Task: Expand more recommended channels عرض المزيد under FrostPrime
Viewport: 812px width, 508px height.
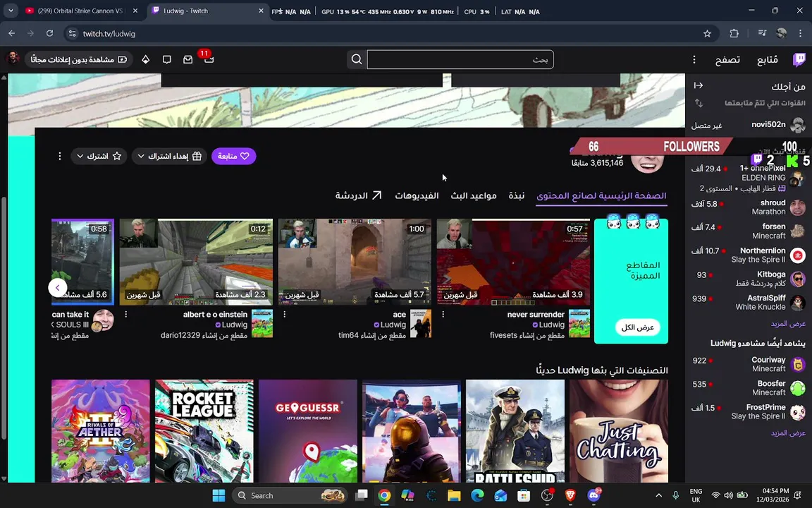Action: click(x=788, y=433)
